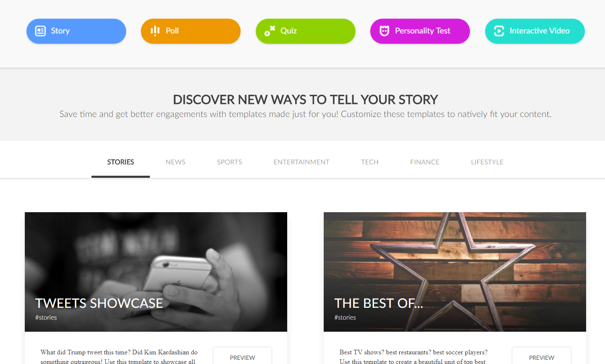Open the Tweets Showcase template thumbnail

[x=156, y=272]
